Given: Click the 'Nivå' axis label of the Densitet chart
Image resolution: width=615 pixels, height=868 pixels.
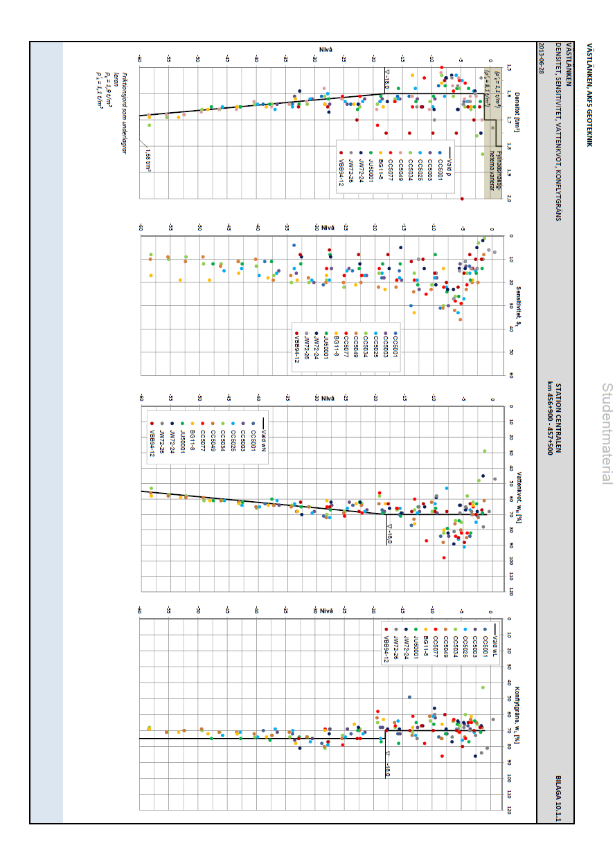Looking at the screenshot, I should pyautogui.click(x=327, y=51).
